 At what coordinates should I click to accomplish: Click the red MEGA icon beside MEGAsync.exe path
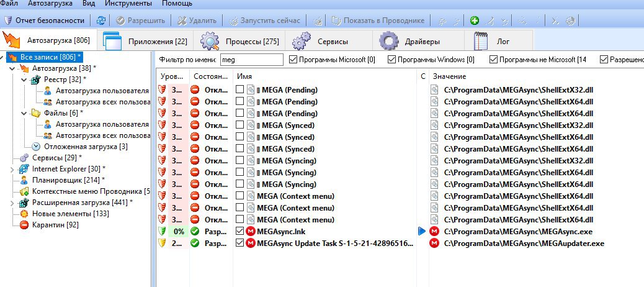click(434, 232)
